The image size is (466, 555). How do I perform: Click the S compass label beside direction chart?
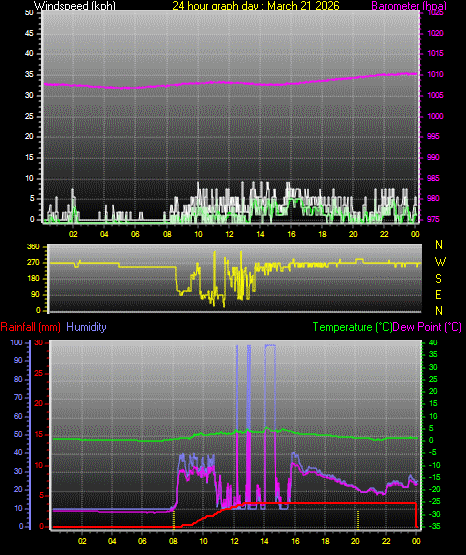438,279
